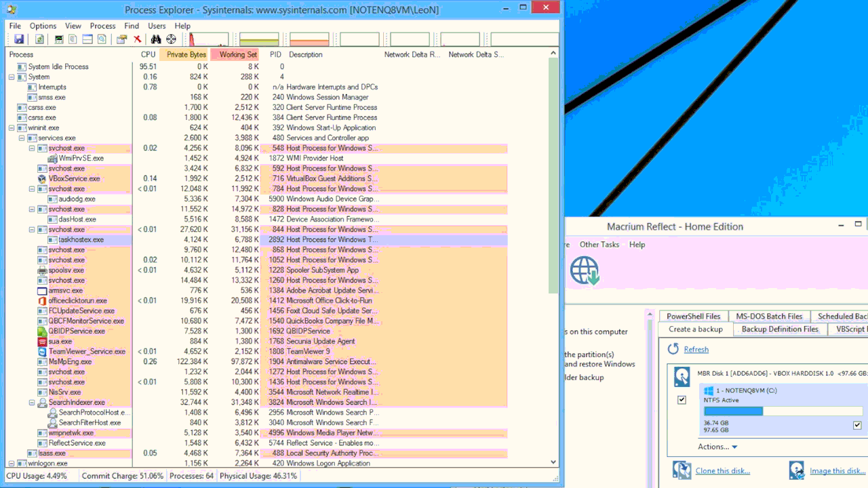Switch to the PowerShell Files tab
Viewport: 868px width, 488px height.
pyautogui.click(x=693, y=317)
